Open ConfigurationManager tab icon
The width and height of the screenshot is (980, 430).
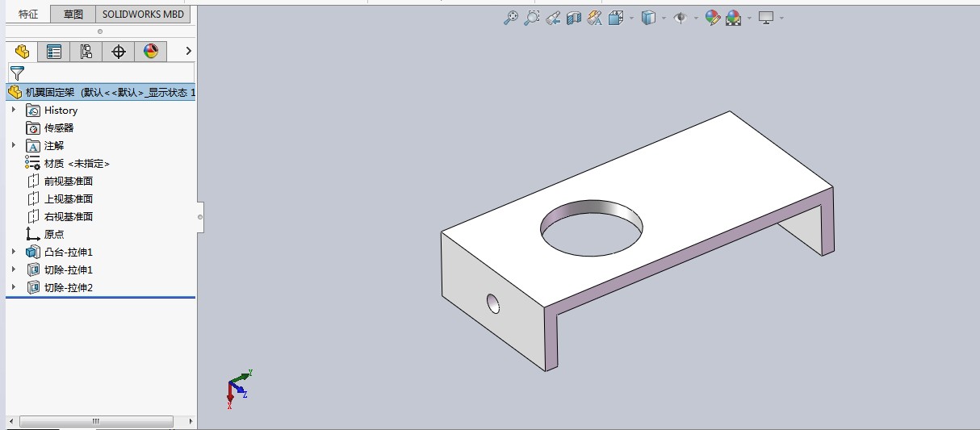tap(86, 52)
